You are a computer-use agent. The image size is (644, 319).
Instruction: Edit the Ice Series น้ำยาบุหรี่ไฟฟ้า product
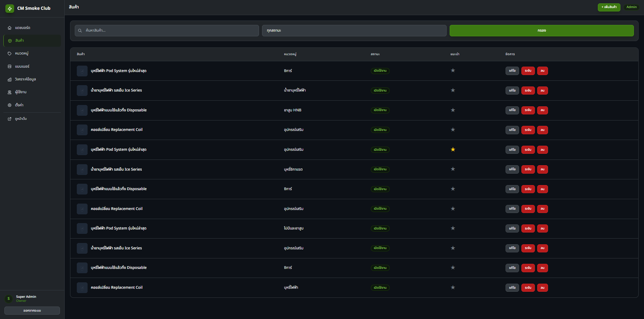pyautogui.click(x=512, y=91)
